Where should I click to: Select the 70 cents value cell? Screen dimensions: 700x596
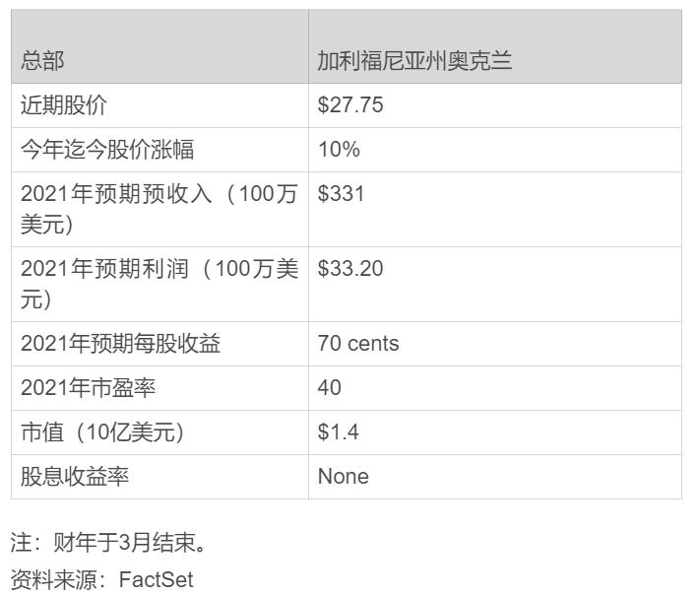(x=358, y=344)
